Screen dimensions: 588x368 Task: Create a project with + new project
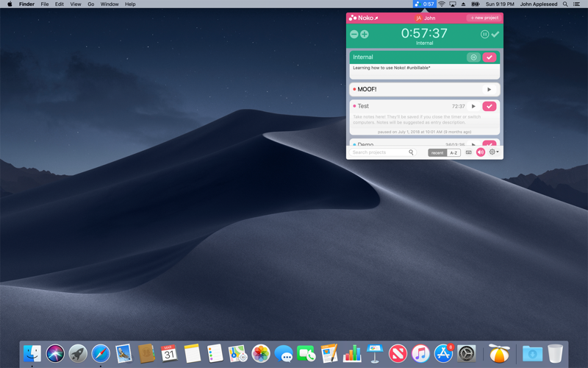[484, 18]
